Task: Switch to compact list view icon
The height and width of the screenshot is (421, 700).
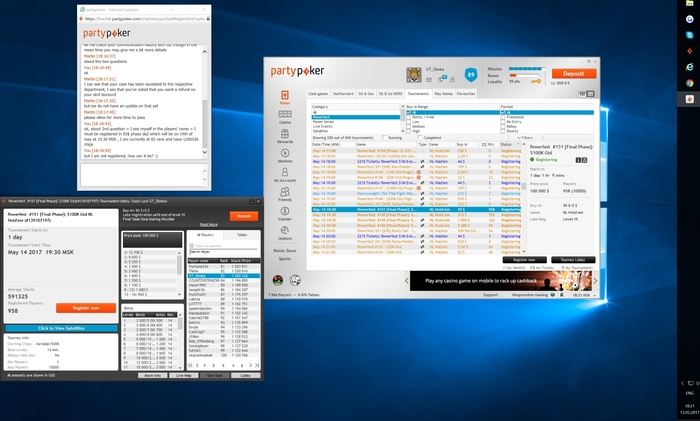Action: tap(582, 94)
